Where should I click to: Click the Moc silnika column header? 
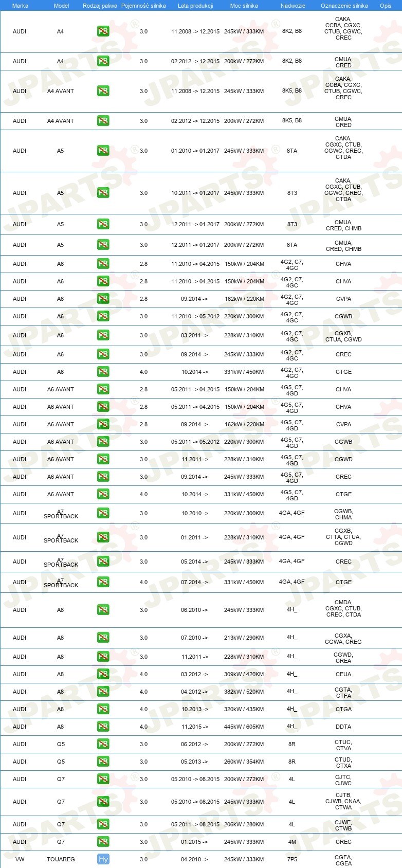coord(244,6)
